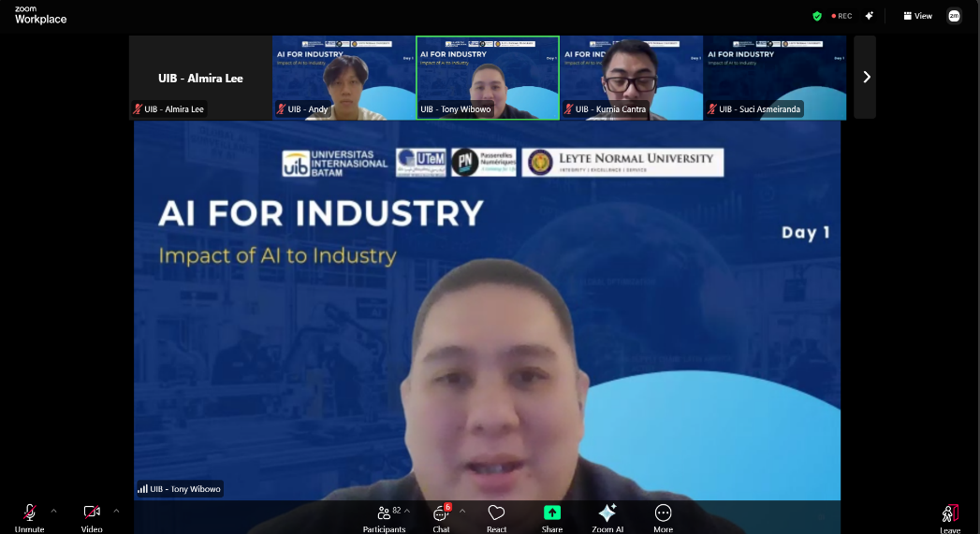
Task: Select UIB - Almira Lee thumbnail
Action: (200, 78)
